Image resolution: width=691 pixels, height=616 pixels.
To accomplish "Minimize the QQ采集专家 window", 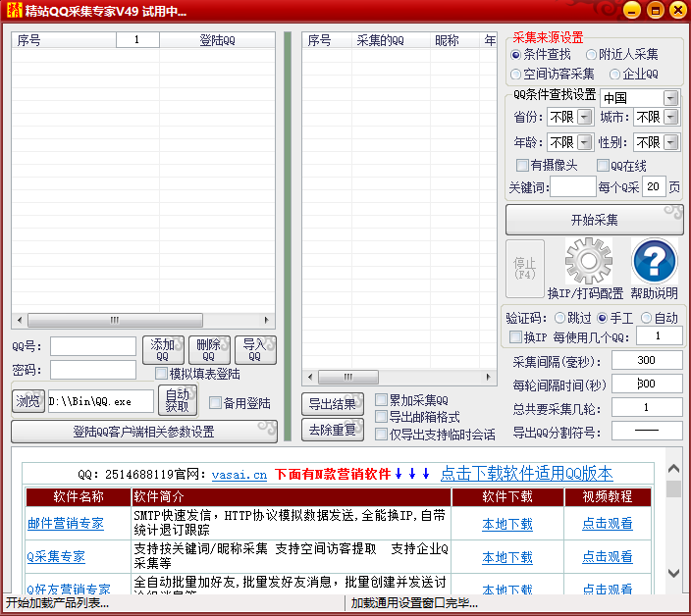I will 631,11.
